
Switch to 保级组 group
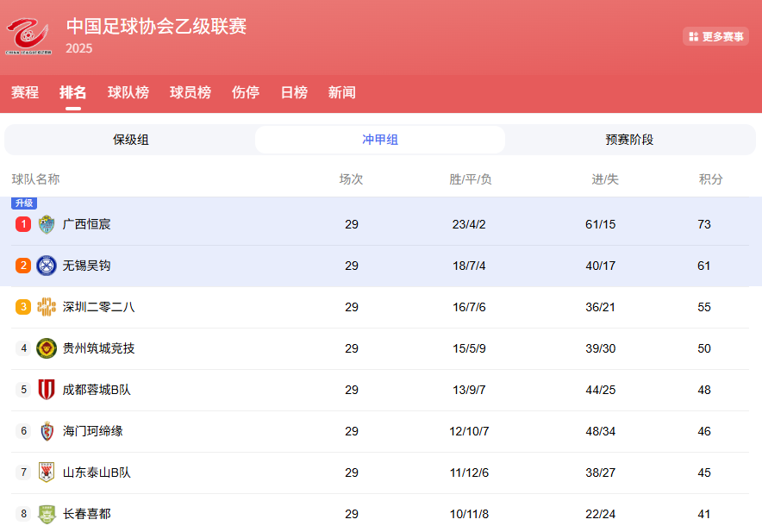[x=131, y=140]
